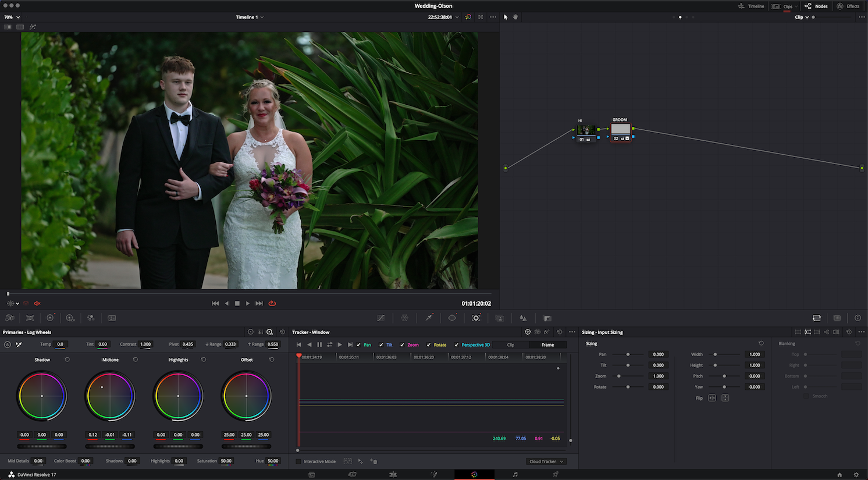Open the Tracker palette icon

point(476,318)
